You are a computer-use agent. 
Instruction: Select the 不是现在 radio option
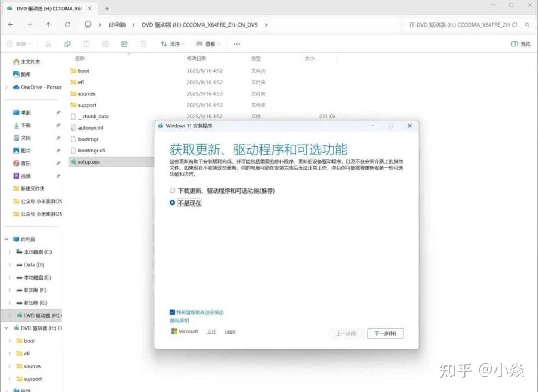(172, 203)
